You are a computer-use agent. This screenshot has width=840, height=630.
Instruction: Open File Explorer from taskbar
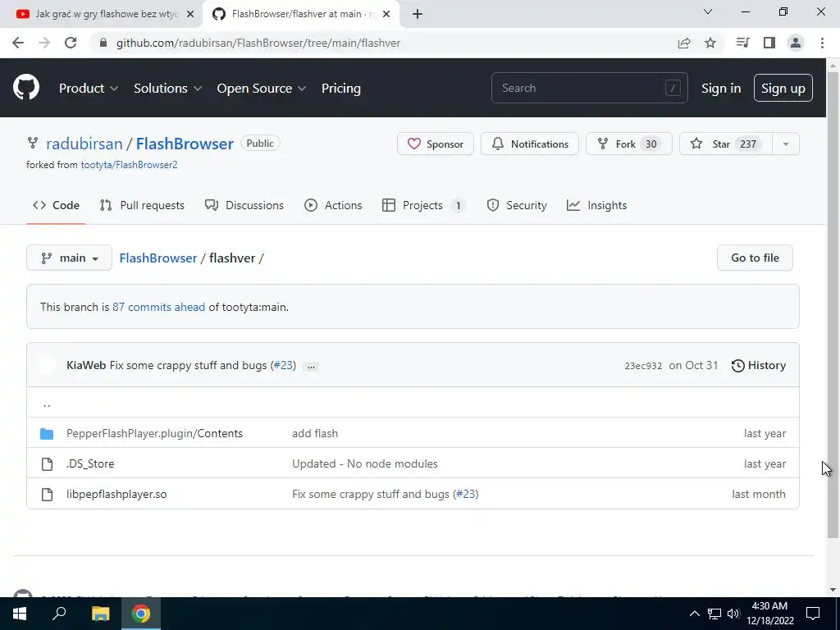100,614
